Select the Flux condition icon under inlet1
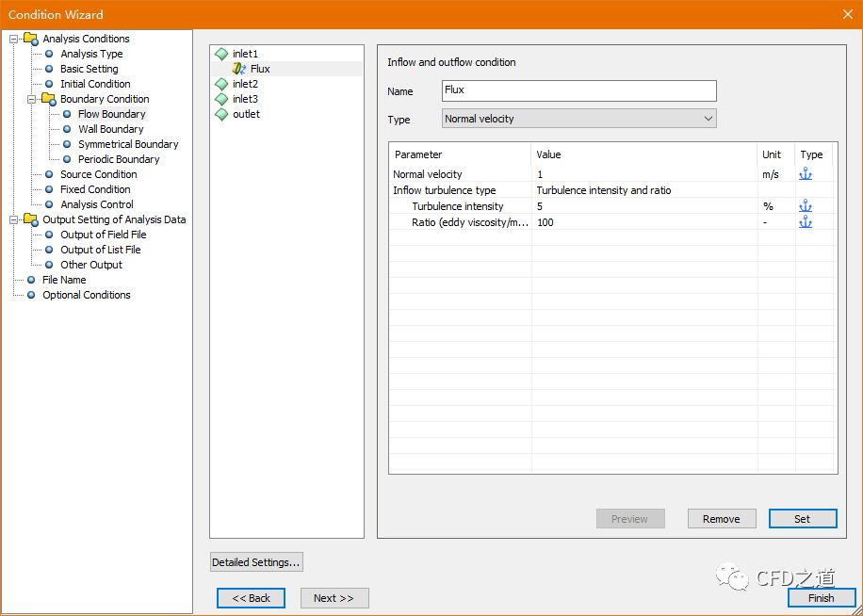 pos(239,69)
